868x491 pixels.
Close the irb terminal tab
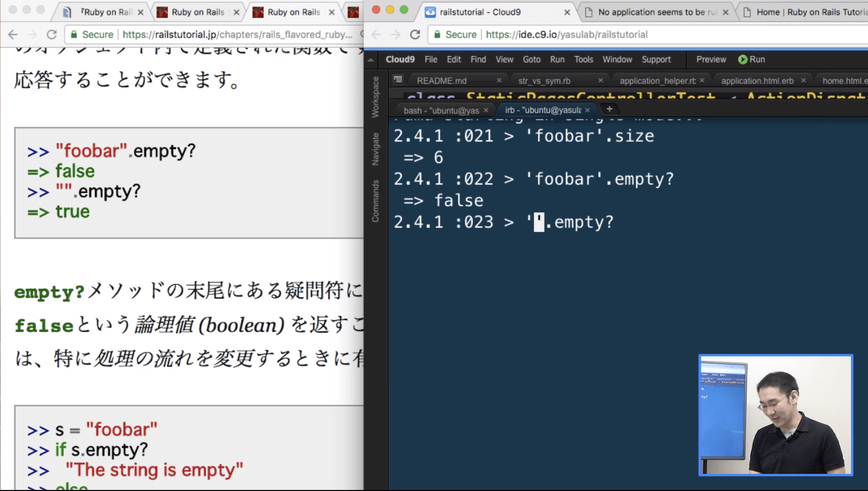tap(587, 110)
